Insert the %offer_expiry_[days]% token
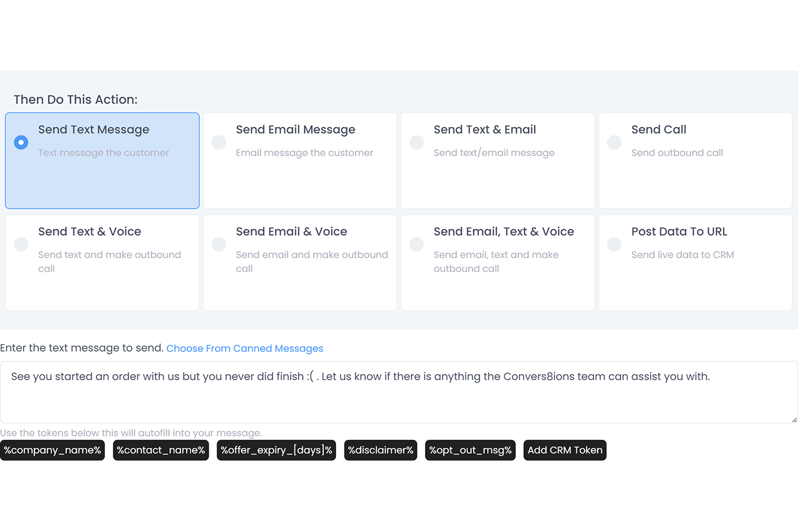 click(276, 450)
